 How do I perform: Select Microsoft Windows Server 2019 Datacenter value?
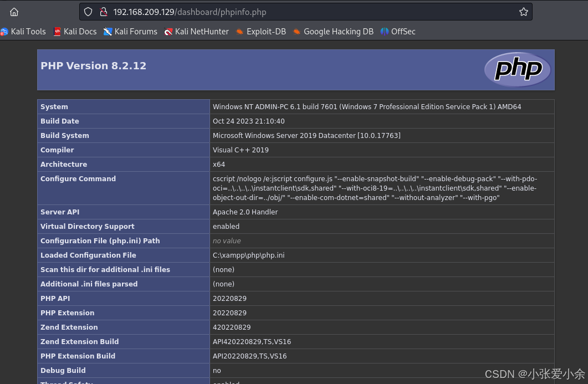(306, 135)
